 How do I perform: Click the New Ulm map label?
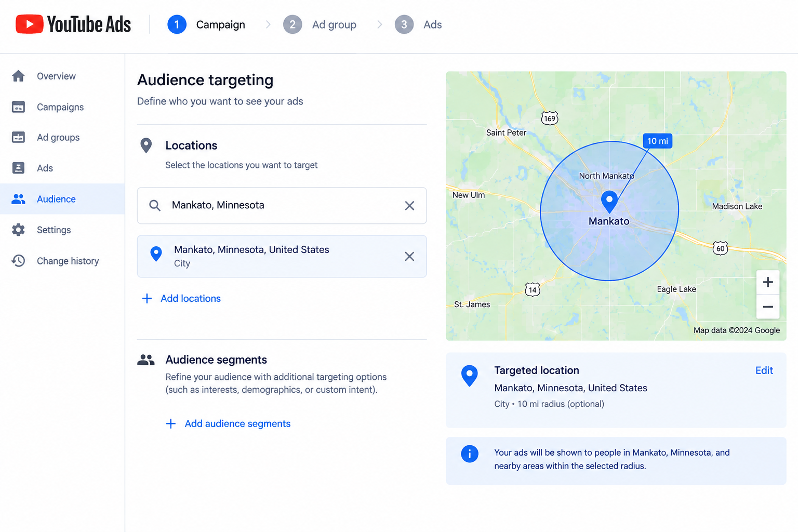click(469, 195)
